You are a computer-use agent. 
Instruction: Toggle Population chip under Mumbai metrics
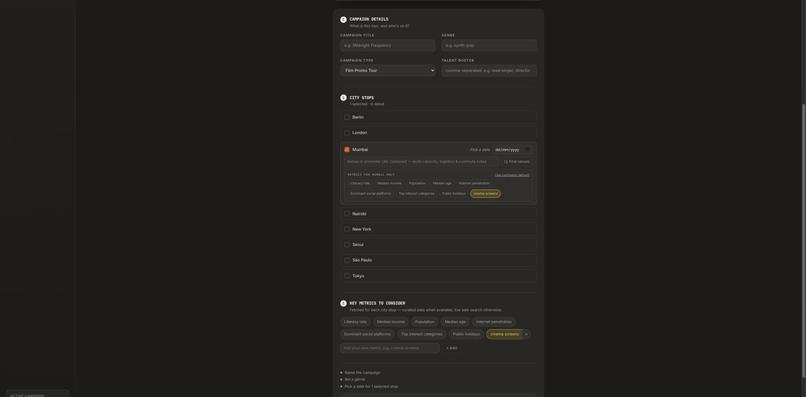click(x=417, y=183)
